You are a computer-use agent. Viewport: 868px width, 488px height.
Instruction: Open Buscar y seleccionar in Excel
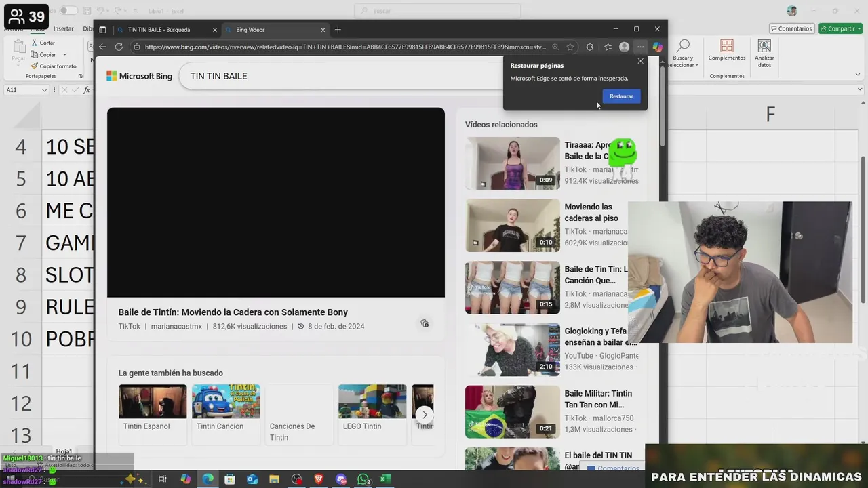point(683,54)
